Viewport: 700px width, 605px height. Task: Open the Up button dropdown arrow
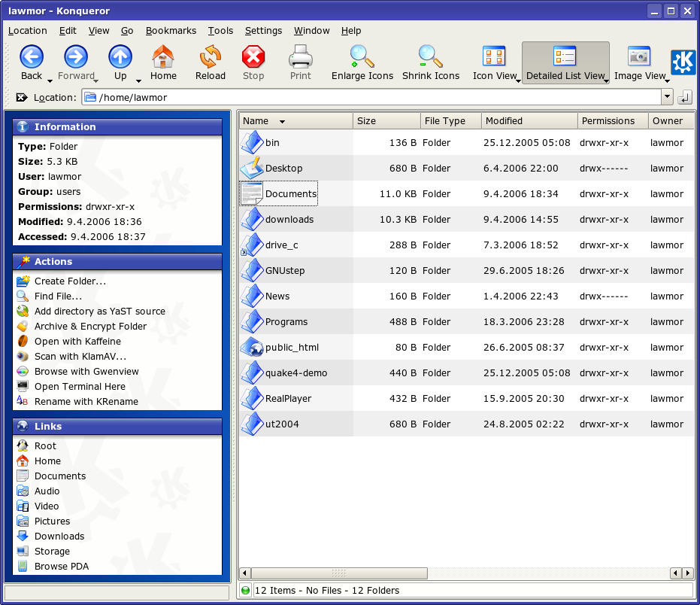(138, 81)
